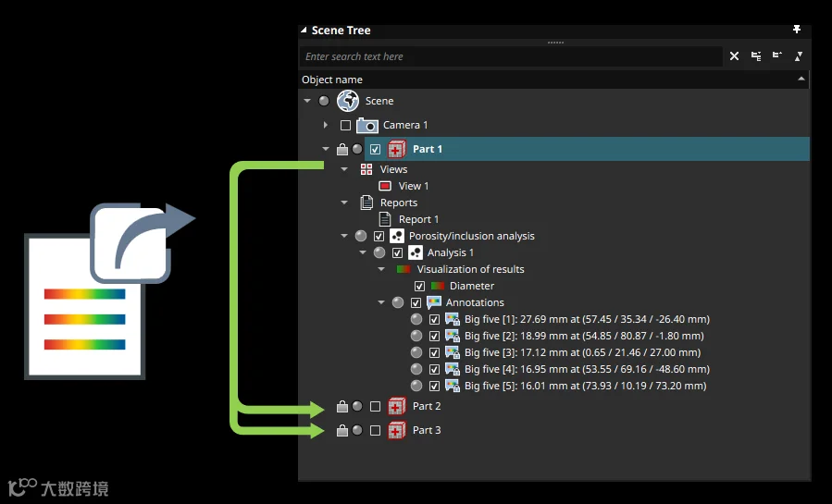Toggle Big five [1] annotation checkbox
Image resolution: width=832 pixels, height=504 pixels.
pyautogui.click(x=435, y=320)
